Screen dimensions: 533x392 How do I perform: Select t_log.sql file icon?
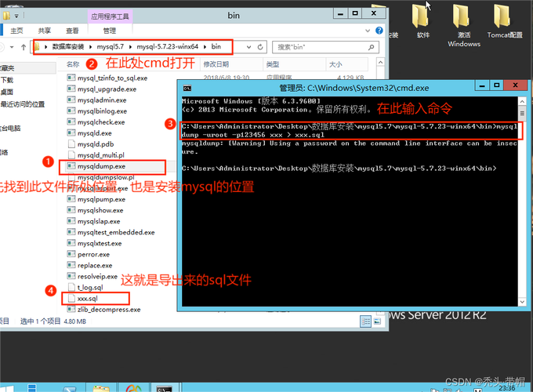click(71, 287)
